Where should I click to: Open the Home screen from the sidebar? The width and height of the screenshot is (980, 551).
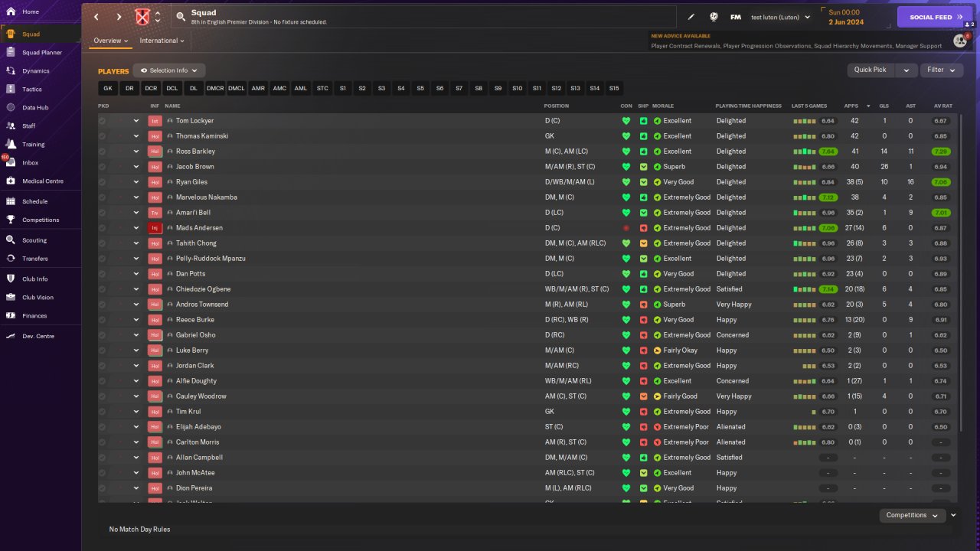40,11
